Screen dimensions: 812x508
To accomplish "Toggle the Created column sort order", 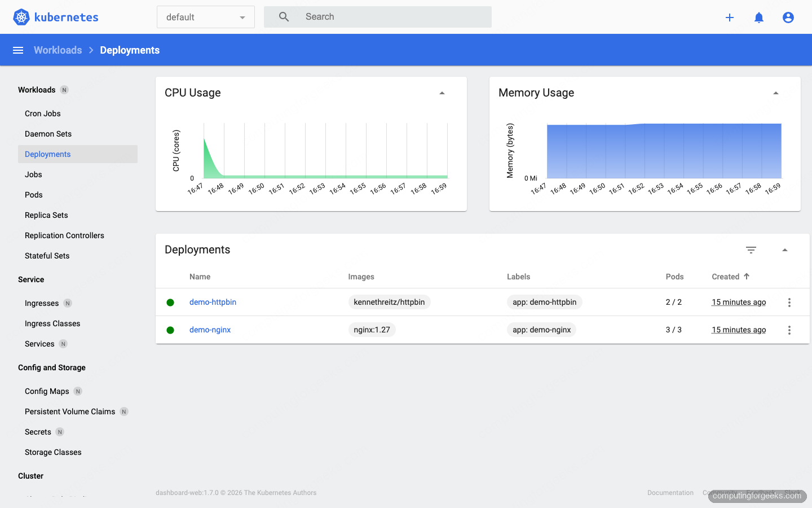I will pos(731,277).
